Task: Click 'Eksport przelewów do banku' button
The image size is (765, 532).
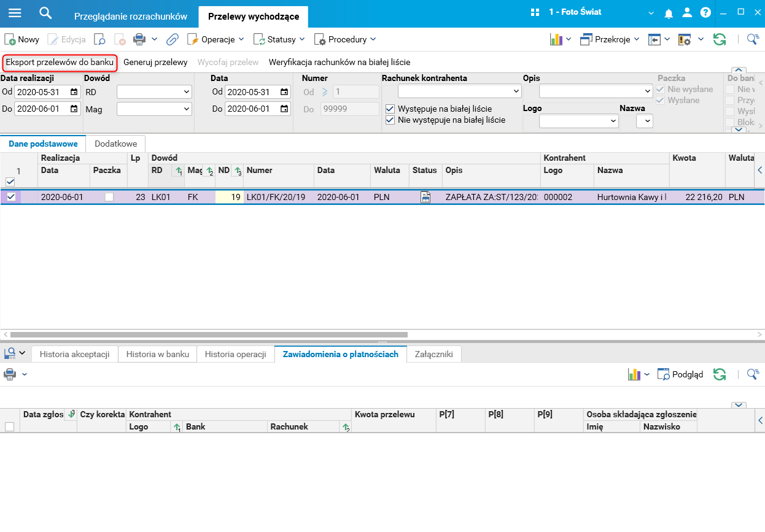Action: pos(60,62)
